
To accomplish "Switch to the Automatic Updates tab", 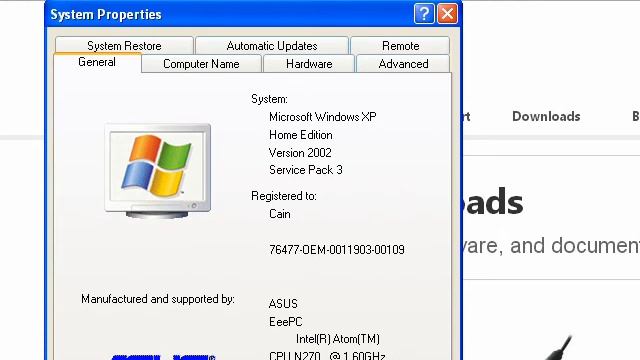I will 272,46.
